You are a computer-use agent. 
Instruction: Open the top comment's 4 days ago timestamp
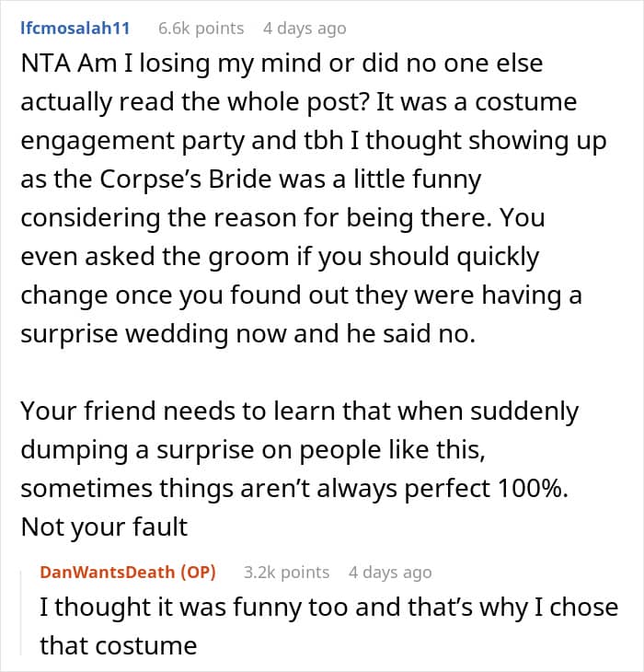coord(305,29)
